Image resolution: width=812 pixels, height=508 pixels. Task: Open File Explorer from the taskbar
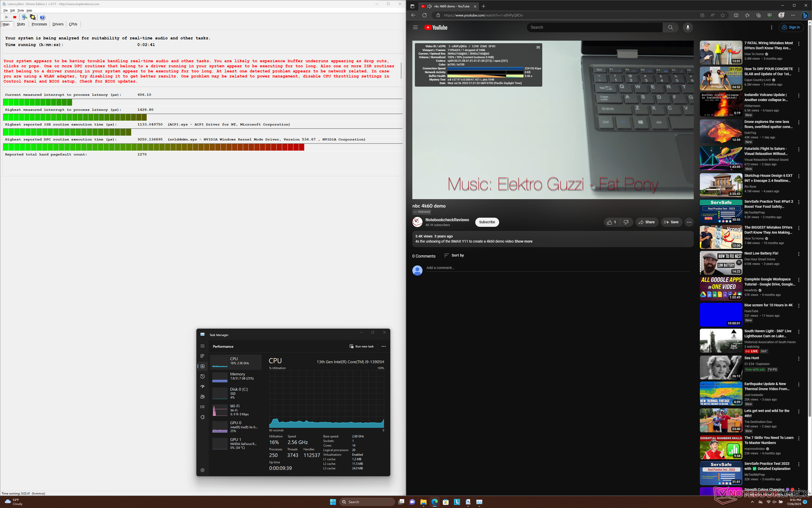click(423, 502)
